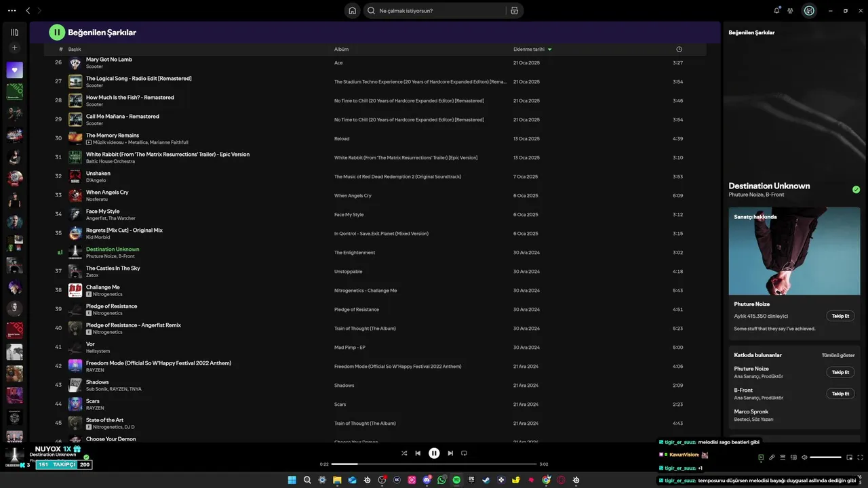Toggle the Queue icon in player bar
The height and width of the screenshot is (488, 868).
coord(783,457)
